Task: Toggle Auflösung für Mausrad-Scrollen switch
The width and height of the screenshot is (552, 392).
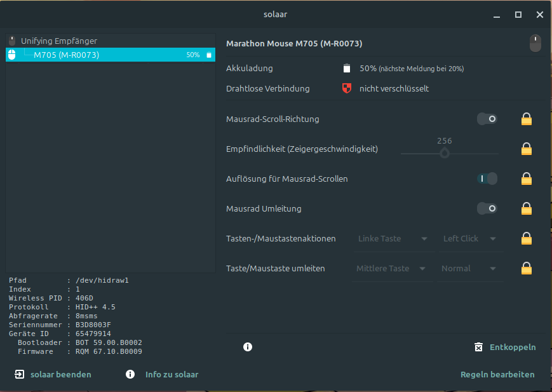Action: coord(487,179)
